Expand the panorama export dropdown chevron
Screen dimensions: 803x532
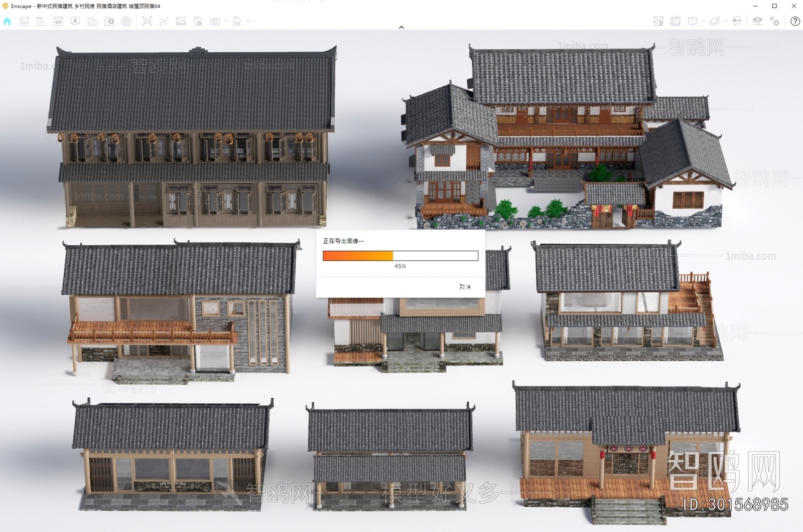click(x=226, y=22)
